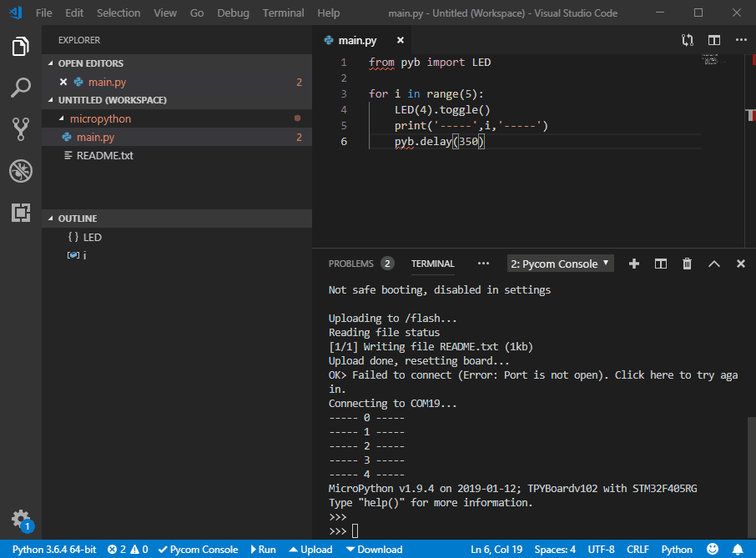Click the feedback smiley in status bar

713,549
